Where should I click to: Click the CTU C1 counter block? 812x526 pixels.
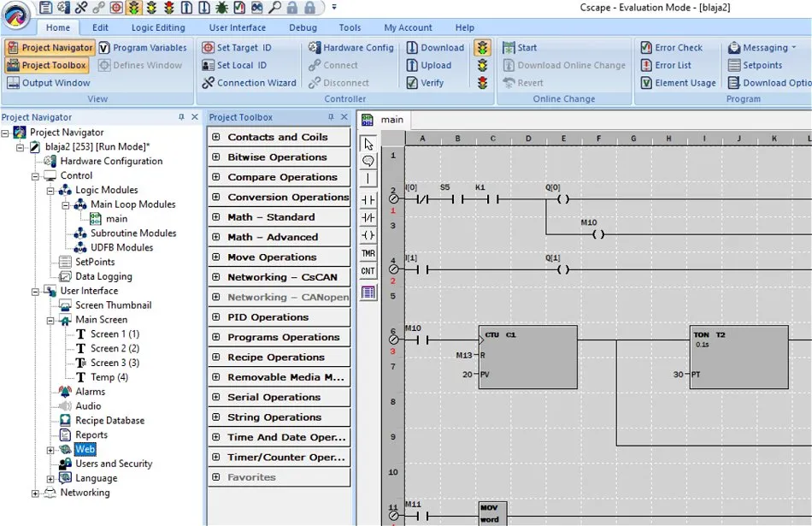coord(527,357)
